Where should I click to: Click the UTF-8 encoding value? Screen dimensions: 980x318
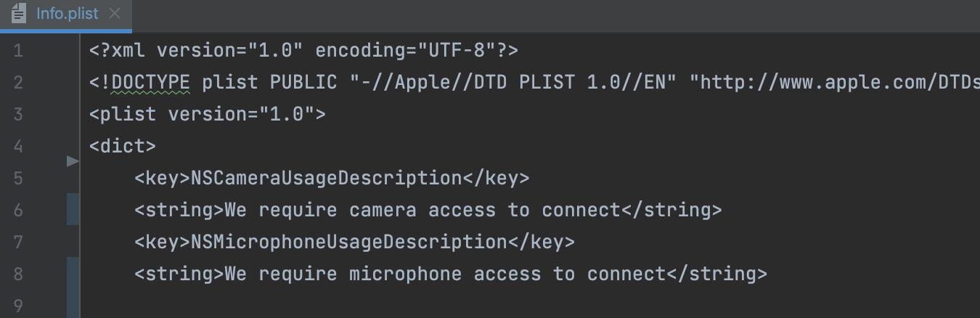(x=456, y=51)
